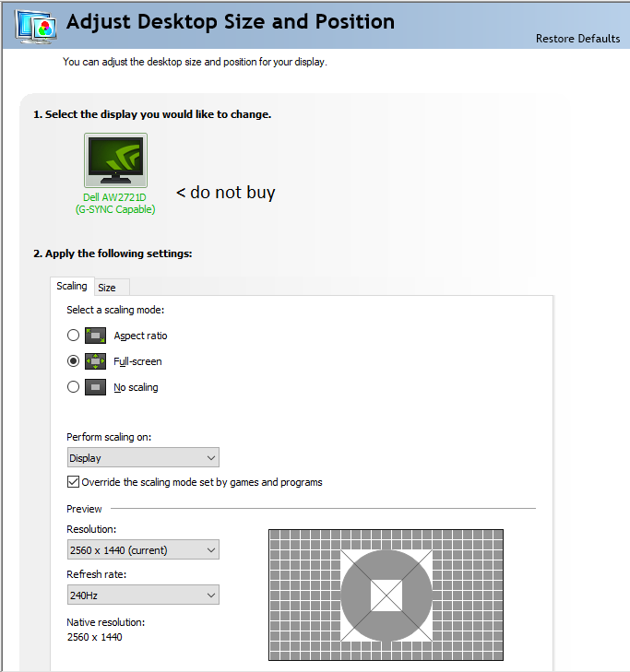The height and width of the screenshot is (672, 630).
Task: Click the Native resolution 2560 x 1440 text
Action: 94,637
